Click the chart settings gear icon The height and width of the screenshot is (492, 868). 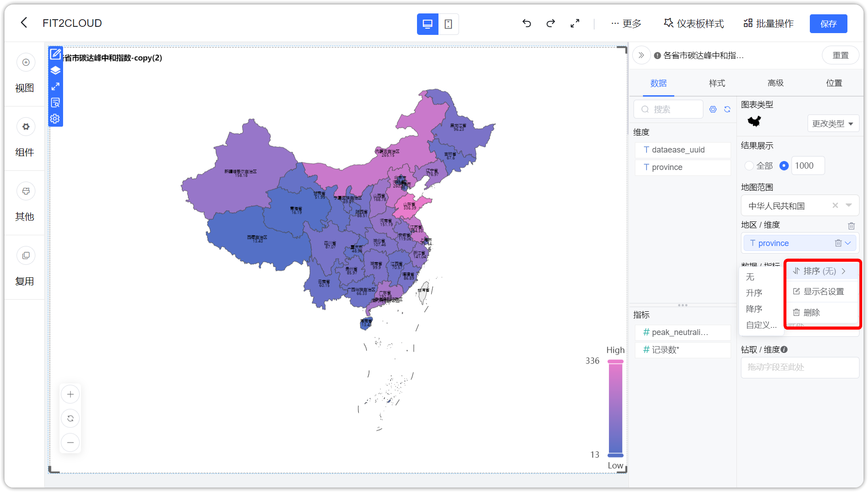pos(55,119)
